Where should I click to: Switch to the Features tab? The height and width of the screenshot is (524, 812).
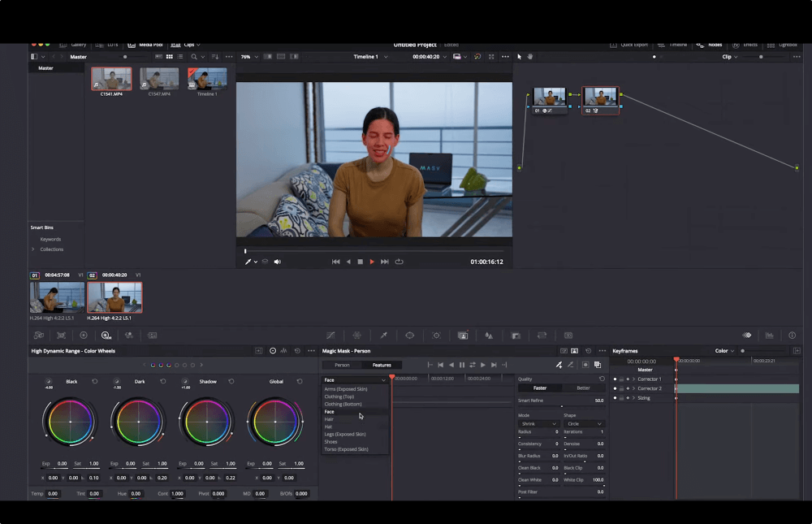coord(382,365)
